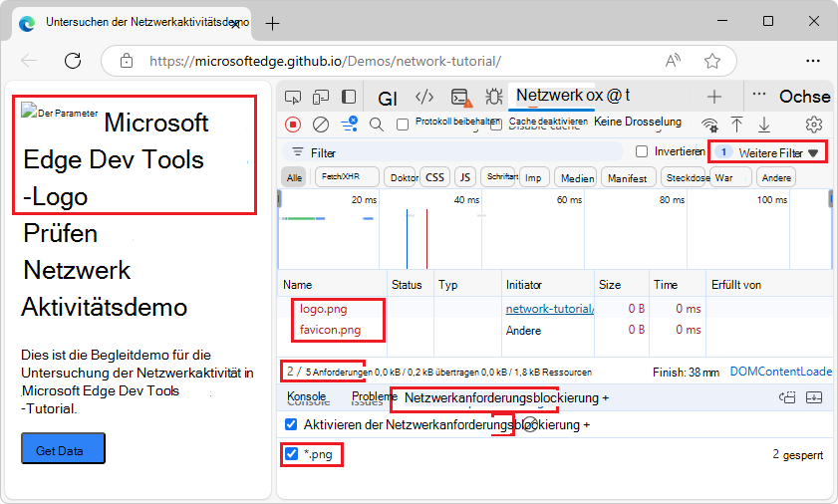
Task: Uncheck Aktivieren der Netzwerkanforderungsblockierung
Action: click(291, 424)
